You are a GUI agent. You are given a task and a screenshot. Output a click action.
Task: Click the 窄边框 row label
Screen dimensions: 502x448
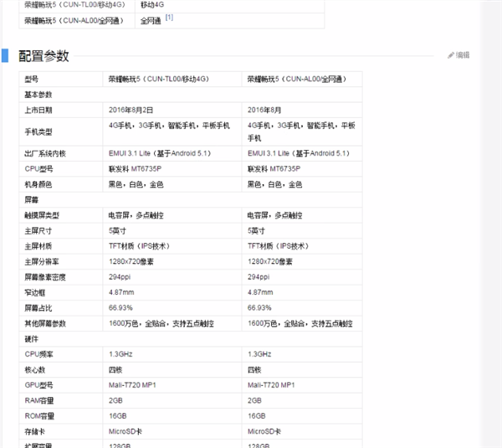tap(34, 292)
